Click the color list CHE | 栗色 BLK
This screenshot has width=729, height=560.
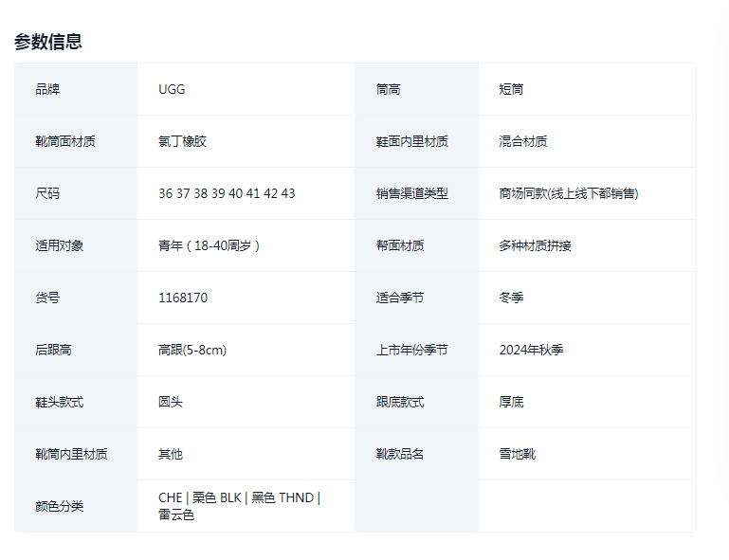[x=240, y=506]
